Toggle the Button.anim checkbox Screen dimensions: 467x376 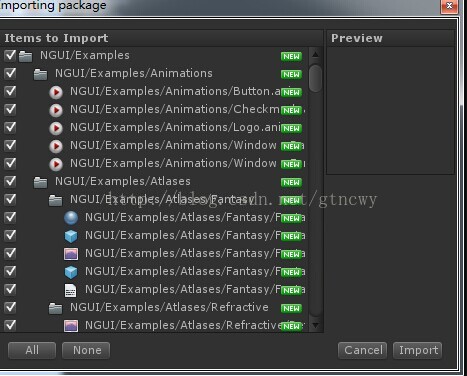tap(10, 91)
